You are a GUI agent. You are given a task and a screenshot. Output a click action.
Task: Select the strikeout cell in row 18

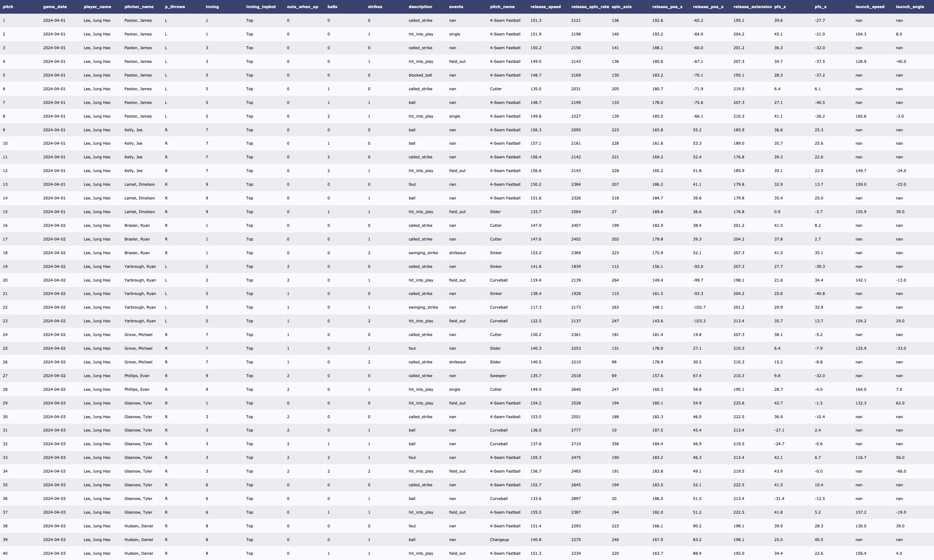457,253
